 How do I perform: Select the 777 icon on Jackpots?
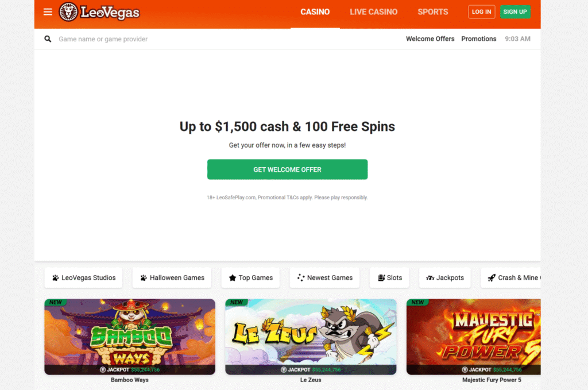pyautogui.click(x=430, y=278)
